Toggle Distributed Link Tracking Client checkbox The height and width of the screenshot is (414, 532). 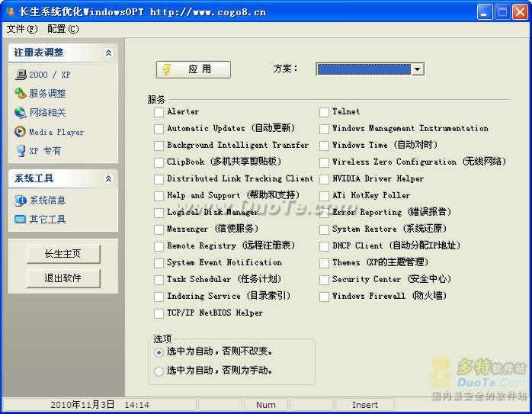click(x=159, y=179)
